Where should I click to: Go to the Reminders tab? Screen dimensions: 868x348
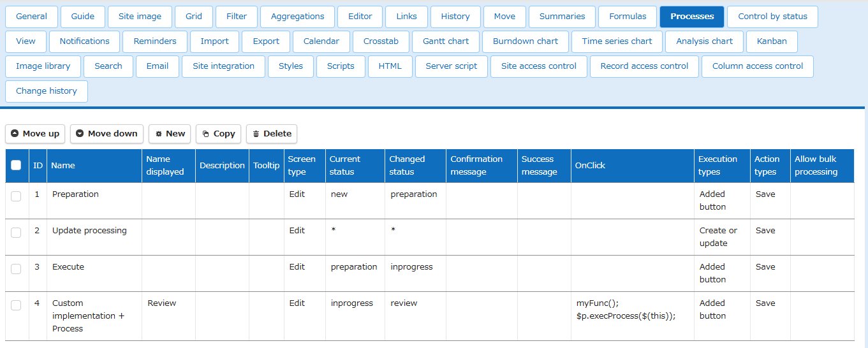tap(155, 41)
